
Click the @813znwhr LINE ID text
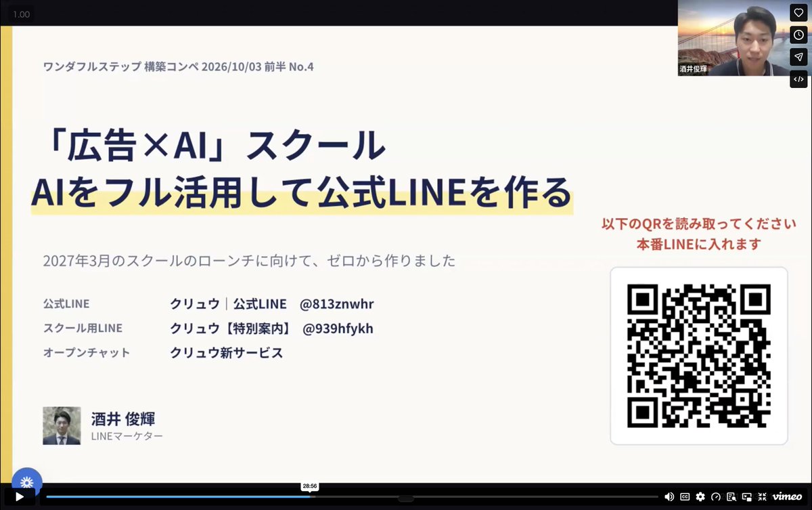[337, 304]
